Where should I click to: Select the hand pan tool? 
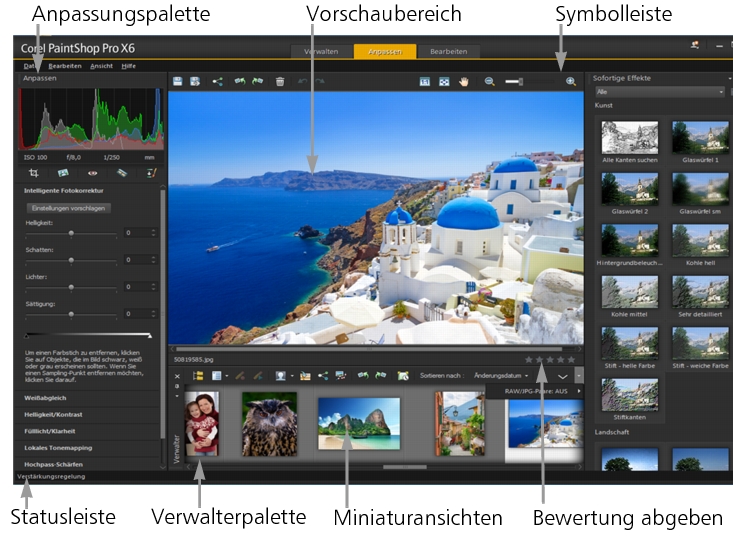464,81
